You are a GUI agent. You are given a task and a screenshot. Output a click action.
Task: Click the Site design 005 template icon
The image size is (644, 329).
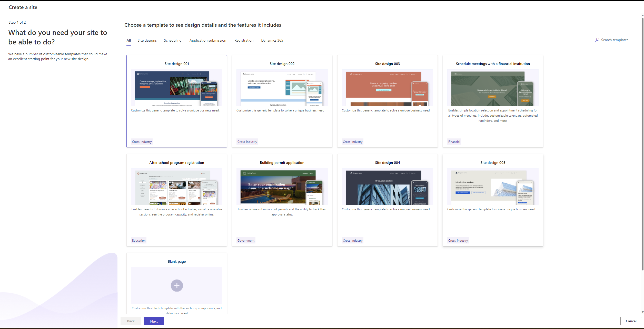[493, 187]
